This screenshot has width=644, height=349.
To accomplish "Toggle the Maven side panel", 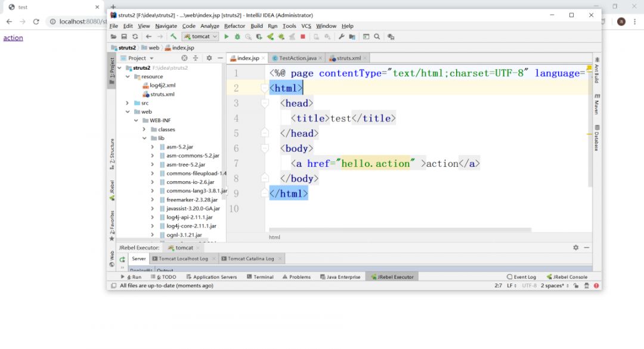I will [597, 104].
